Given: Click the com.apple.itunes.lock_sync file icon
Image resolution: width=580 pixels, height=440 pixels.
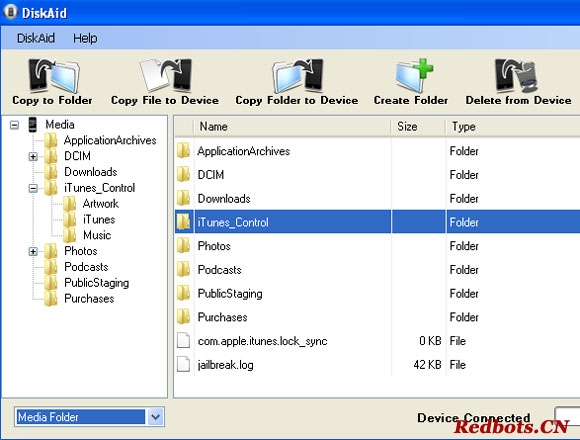Looking at the screenshot, I should [x=183, y=341].
